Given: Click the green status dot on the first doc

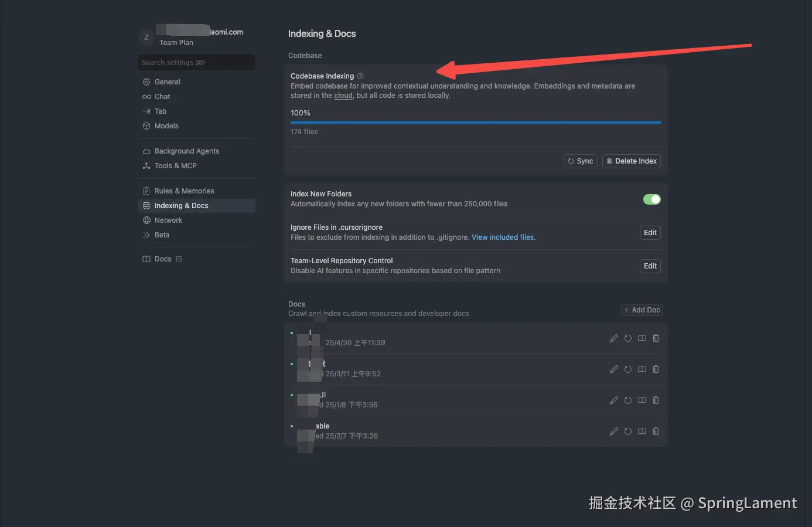Looking at the screenshot, I should pos(292,332).
